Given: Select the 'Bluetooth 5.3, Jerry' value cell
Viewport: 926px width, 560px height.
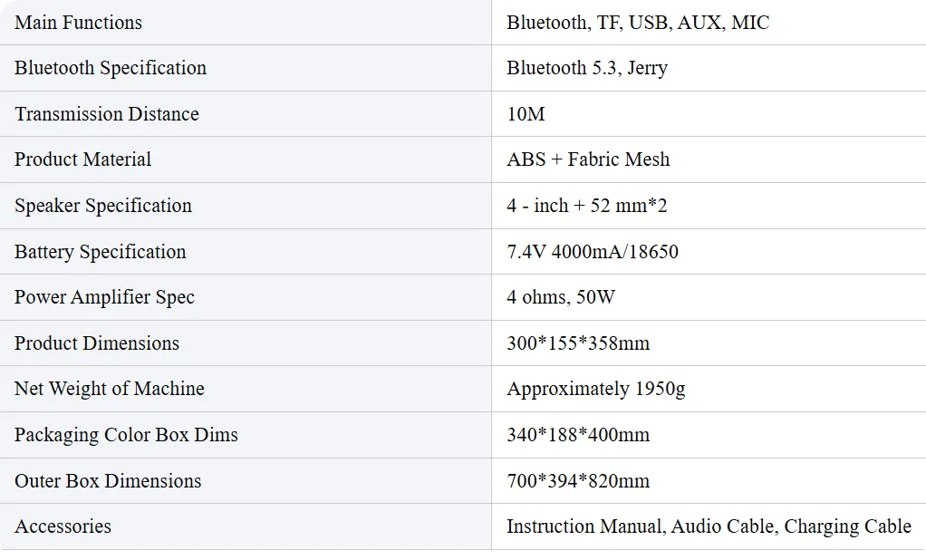Looking at the screenshot, I should pos(587,68).
